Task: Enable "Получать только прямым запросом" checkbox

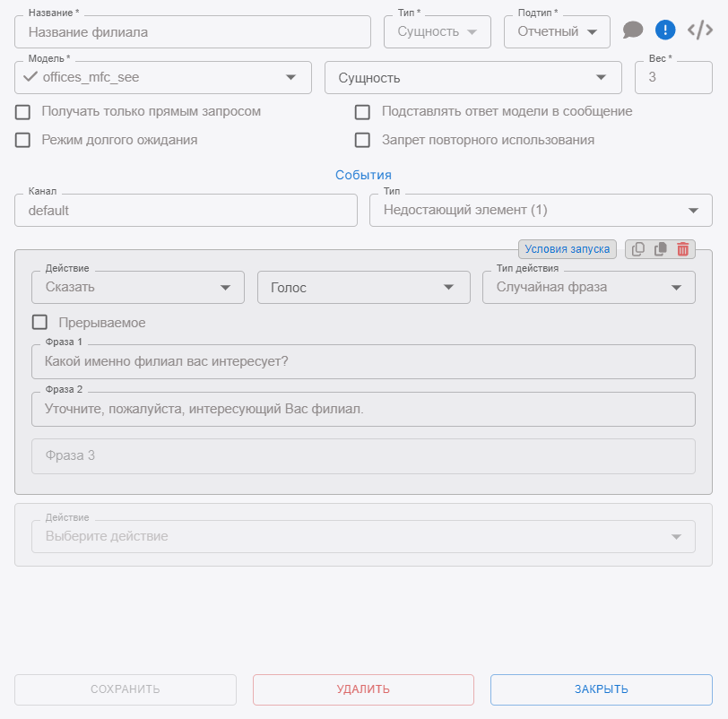Action: pos(23,112)
